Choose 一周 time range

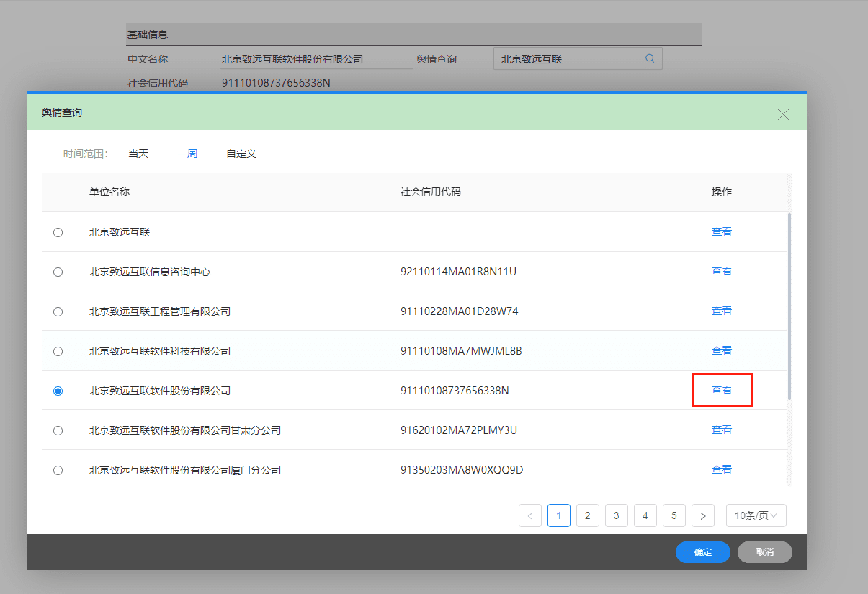(x=187, y=154)
